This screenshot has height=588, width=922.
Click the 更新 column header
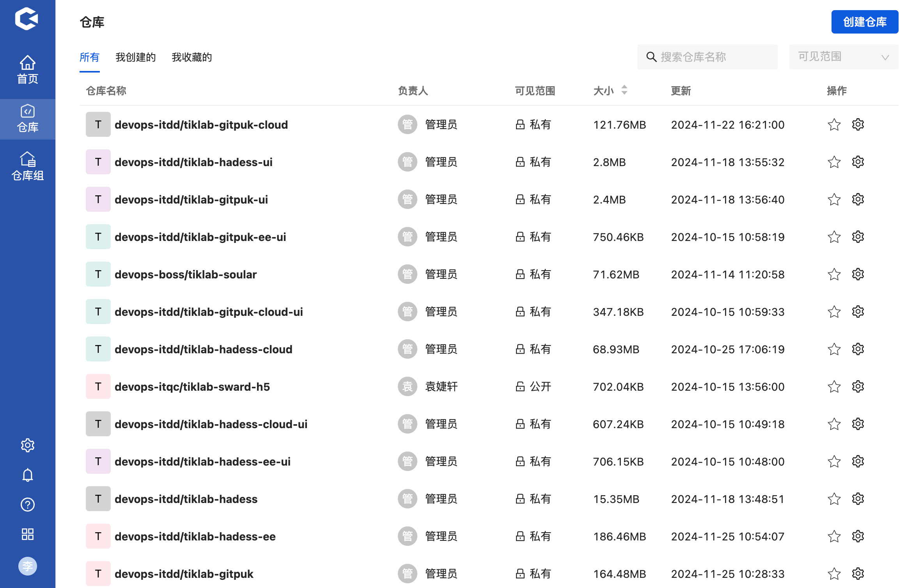(x=681, y=91)
